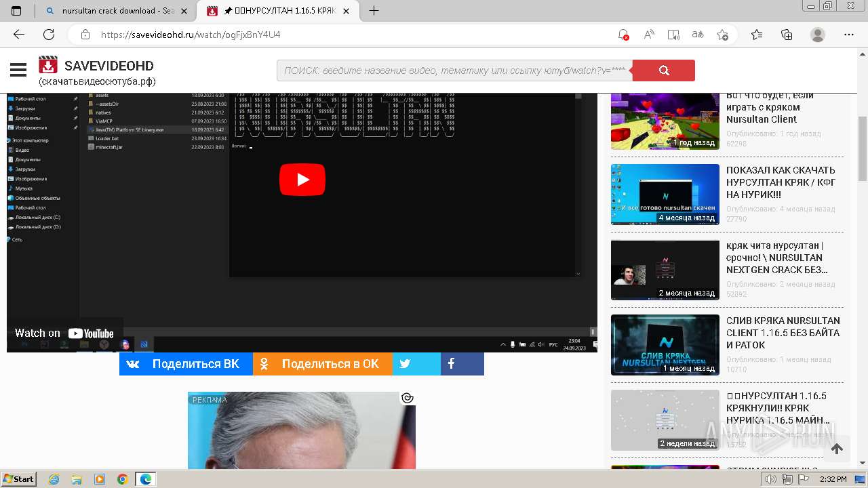Click Edge icon in taskbar
The width and height of the screenshot is (868, 488).
pos(146,479)
